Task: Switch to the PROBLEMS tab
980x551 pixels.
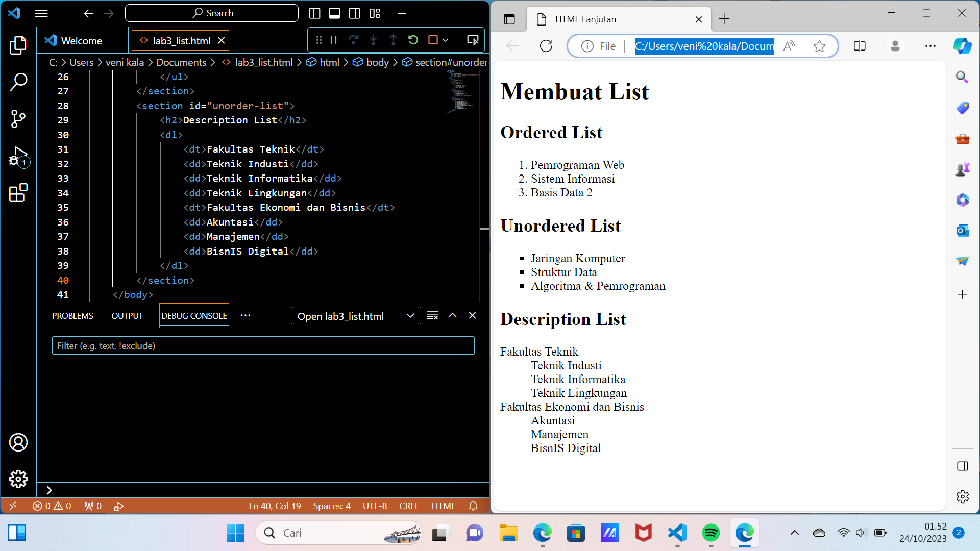Action: (72, 315)
